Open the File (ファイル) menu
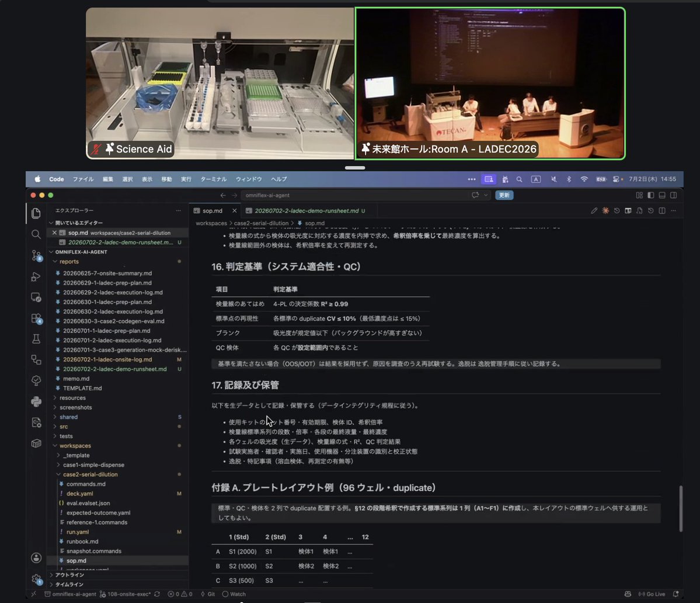Viewport: 700px width, 603px height. [x=83, y=179]
